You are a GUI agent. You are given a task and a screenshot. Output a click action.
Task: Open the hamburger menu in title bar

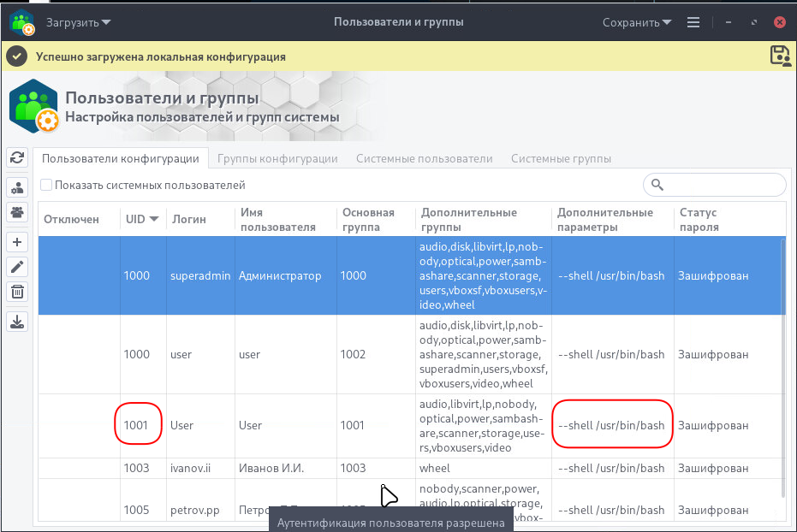[x=693, y=22]
